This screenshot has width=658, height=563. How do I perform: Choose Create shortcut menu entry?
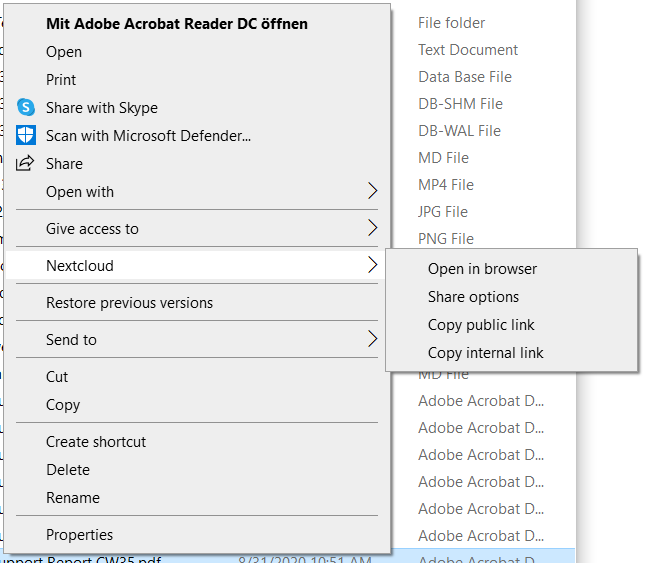click(x=96, y=442)
